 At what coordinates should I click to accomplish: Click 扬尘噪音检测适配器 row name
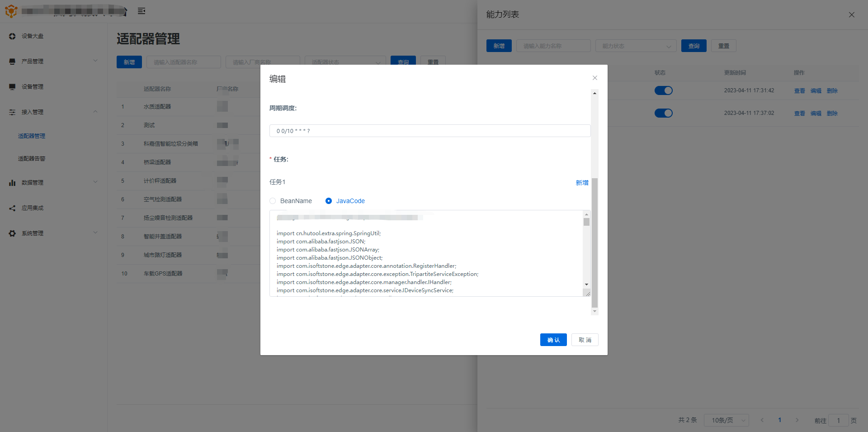pyautogui.click(x=168, y=218)
